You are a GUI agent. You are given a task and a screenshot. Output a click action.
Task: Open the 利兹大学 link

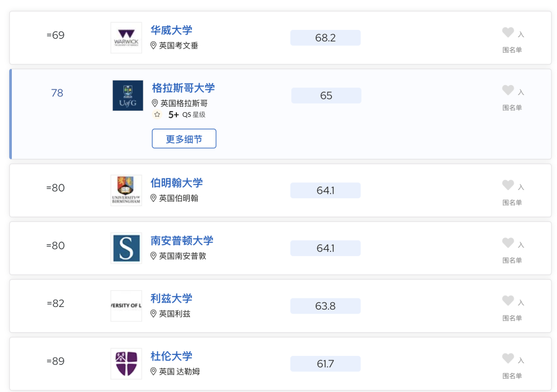click(171, 298)
